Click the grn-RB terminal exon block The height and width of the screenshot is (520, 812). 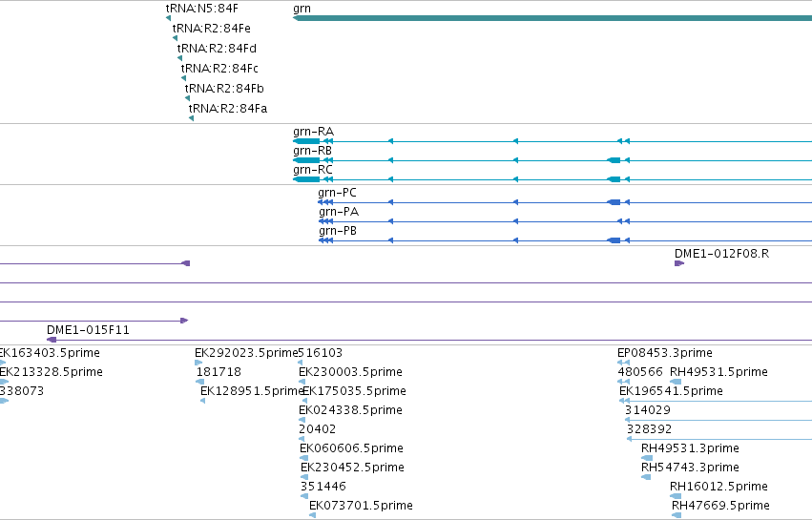coord(306,160)
